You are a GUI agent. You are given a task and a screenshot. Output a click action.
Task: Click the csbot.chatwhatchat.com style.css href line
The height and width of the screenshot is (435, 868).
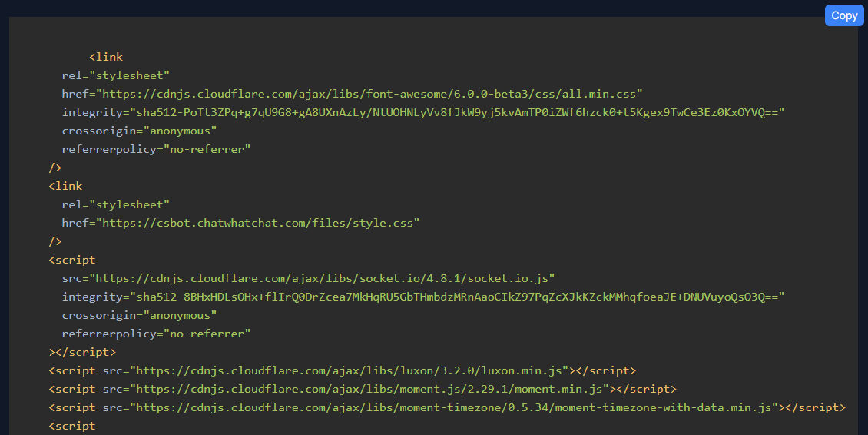tap(240, 223)
